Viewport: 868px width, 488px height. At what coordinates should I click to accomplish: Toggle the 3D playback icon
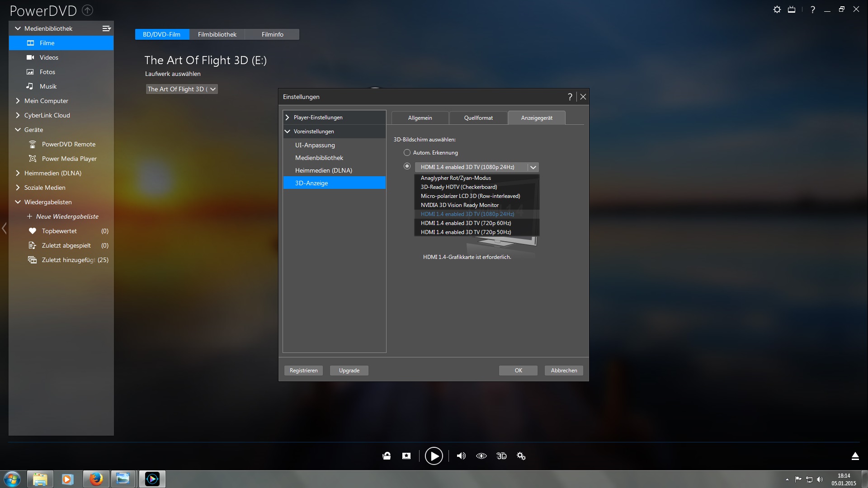click(x=501, y=456)
